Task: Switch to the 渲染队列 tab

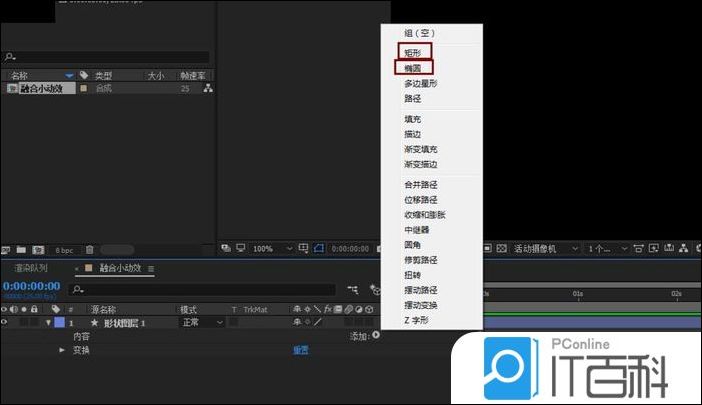Action: (31, 268)
